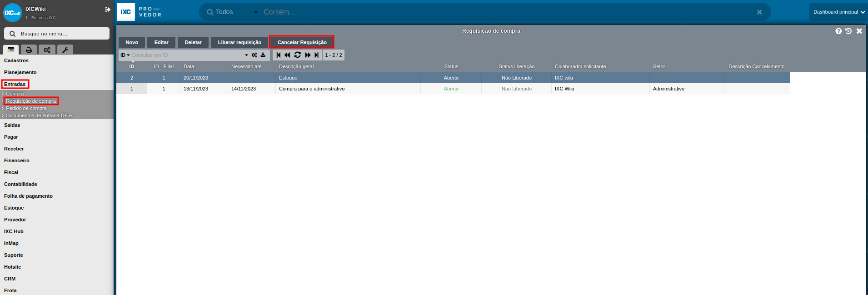Click the refresh icon in grid toolbar
This screenshot has height=295, width=868.
[297, 55]
